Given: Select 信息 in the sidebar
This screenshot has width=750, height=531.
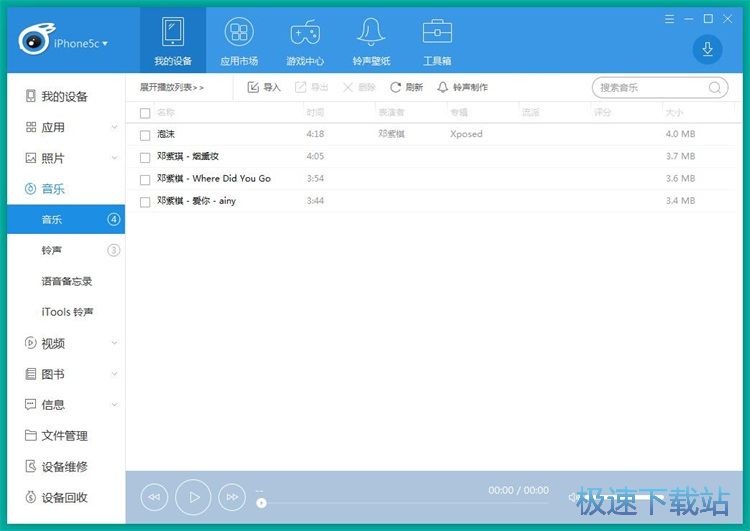Looking at the screenshot, I should [x=45, y=405].
